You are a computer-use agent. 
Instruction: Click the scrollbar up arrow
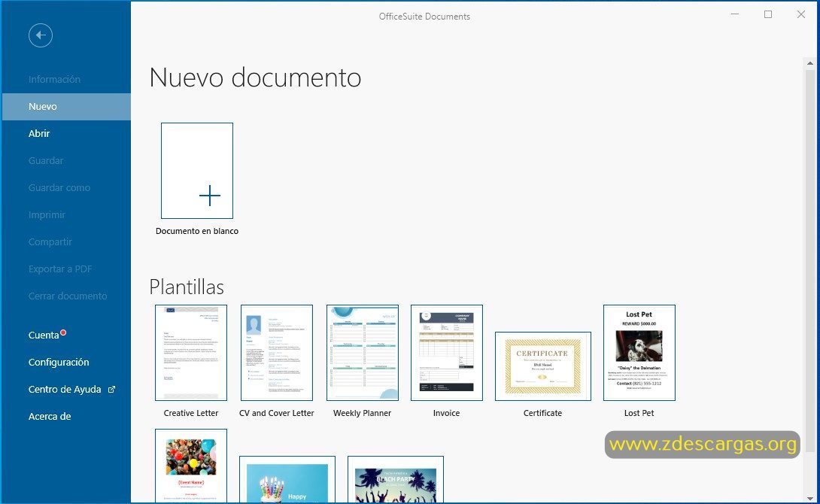click(810, 63)
